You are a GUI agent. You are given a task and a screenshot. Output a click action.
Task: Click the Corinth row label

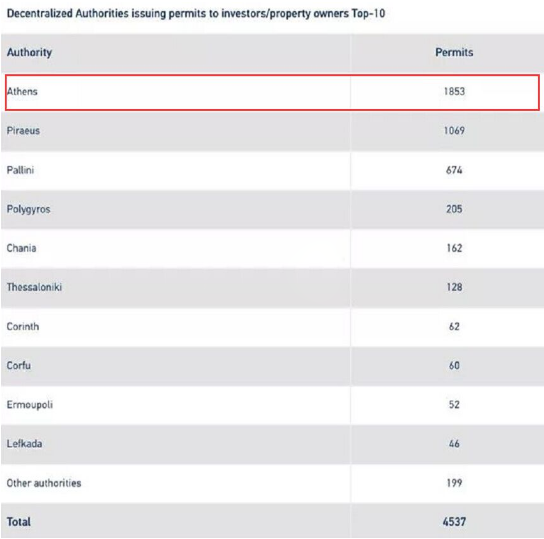click(x=23, y=326)
